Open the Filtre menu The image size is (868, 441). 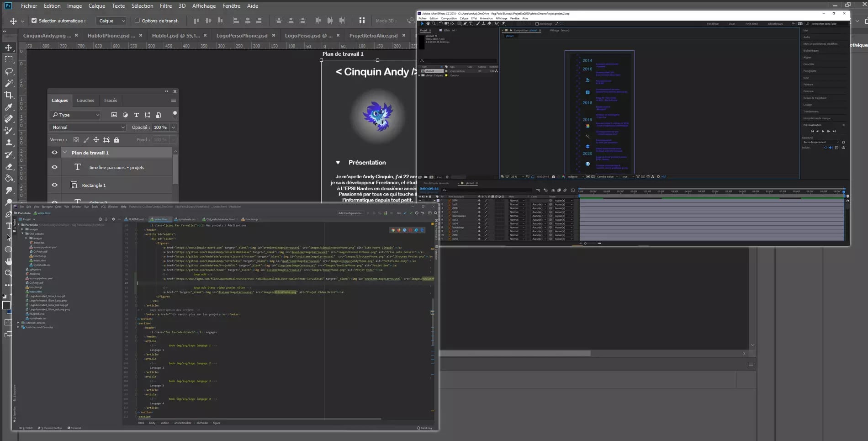tap(166, 6)
